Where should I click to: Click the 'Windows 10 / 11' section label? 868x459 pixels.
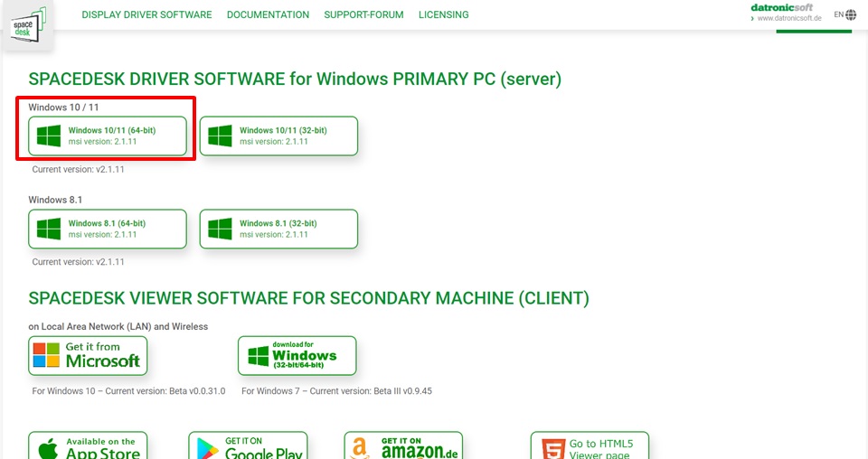pyautogui.click(x=63, y=108)
